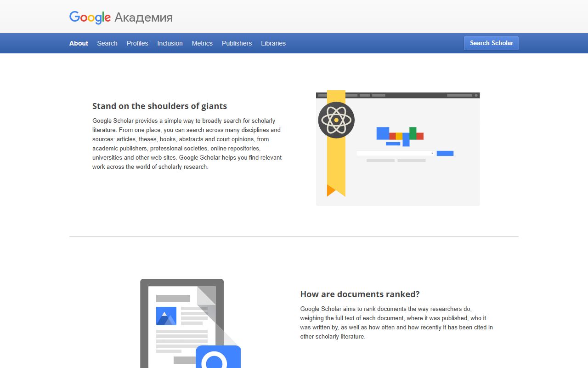This screenshot has height=368, width=588.
Task: Click the paragraph starting 'Google Scholar provides'
Action: pyautogui.click(x=187, y=144)
